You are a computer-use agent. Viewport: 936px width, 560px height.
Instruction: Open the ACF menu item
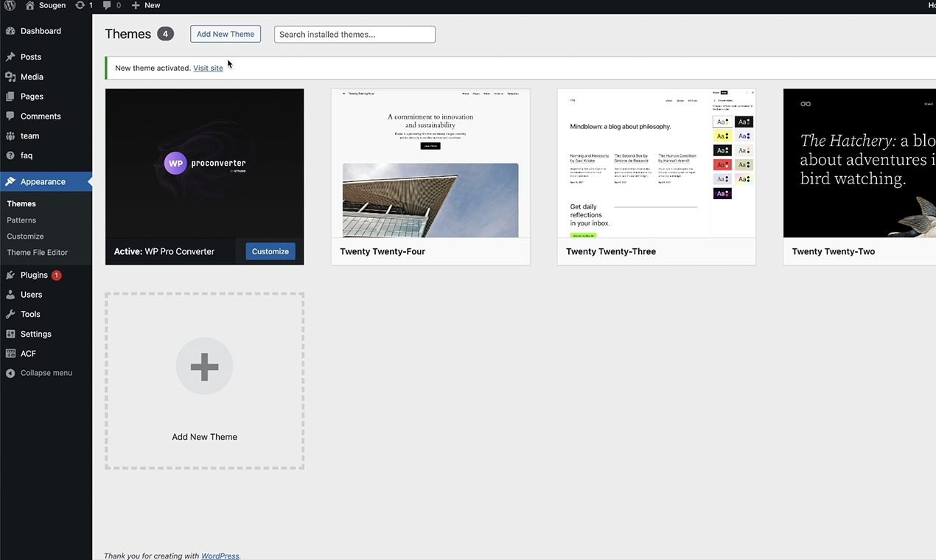point(46,354)
